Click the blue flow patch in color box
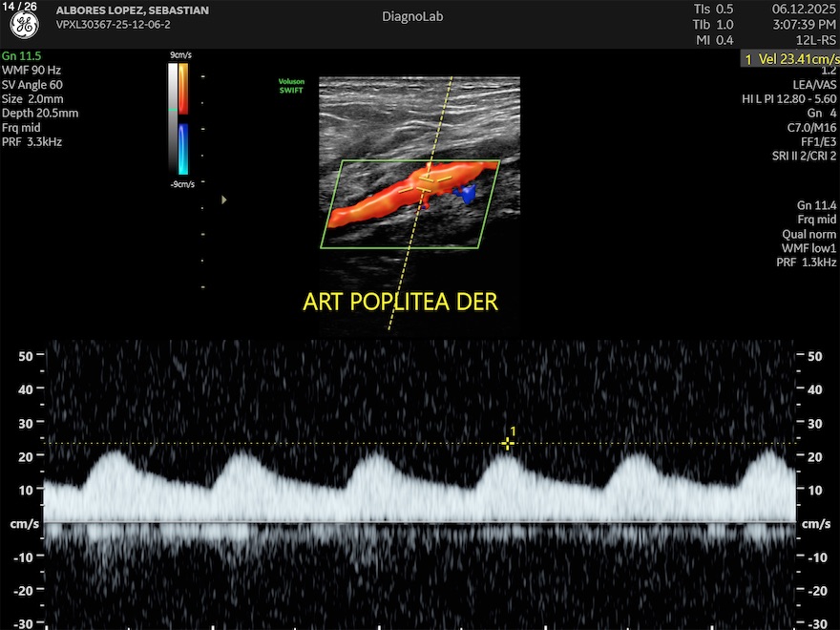840x630 pixels. 467,194
